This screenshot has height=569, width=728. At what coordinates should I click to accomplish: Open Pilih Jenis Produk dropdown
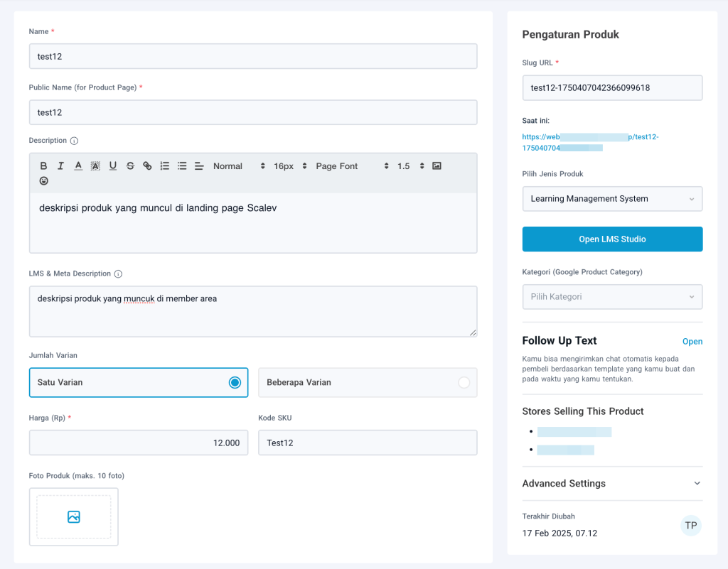pyautogui.click(x=612, y=199)
